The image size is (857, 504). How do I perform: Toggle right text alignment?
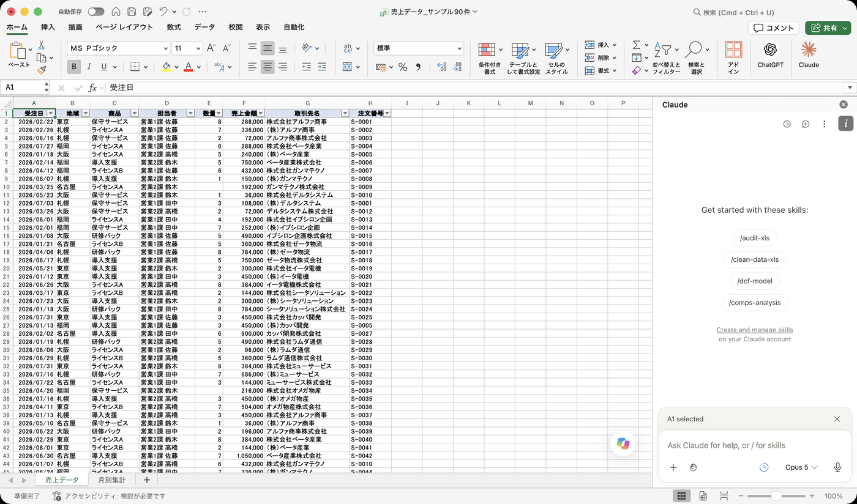[x=283, y=67]
